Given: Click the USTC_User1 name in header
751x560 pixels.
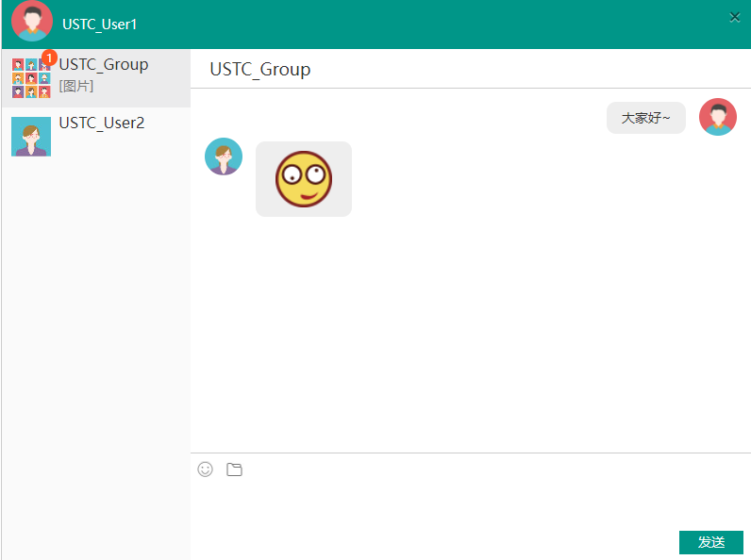Looking at the screenshot, I should [100, 25].
